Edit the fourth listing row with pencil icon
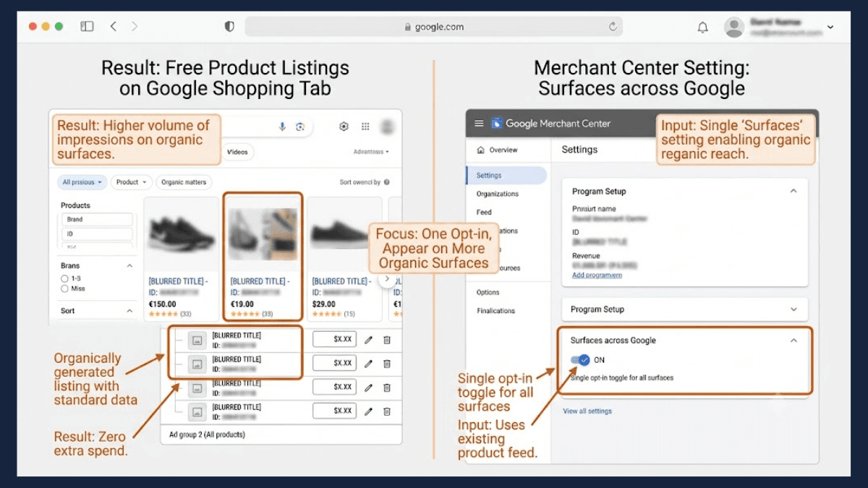Viewport: 868px width, 488px height. point(368,411)
